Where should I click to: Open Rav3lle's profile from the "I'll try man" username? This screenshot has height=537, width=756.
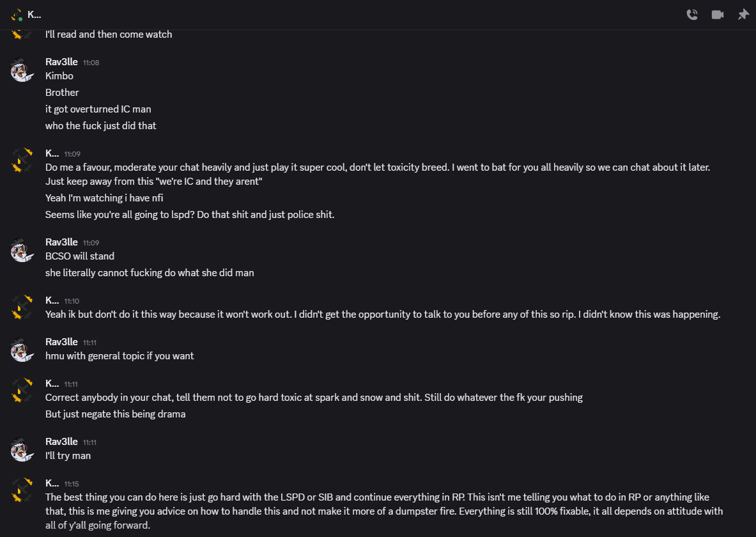pos(61,442)
